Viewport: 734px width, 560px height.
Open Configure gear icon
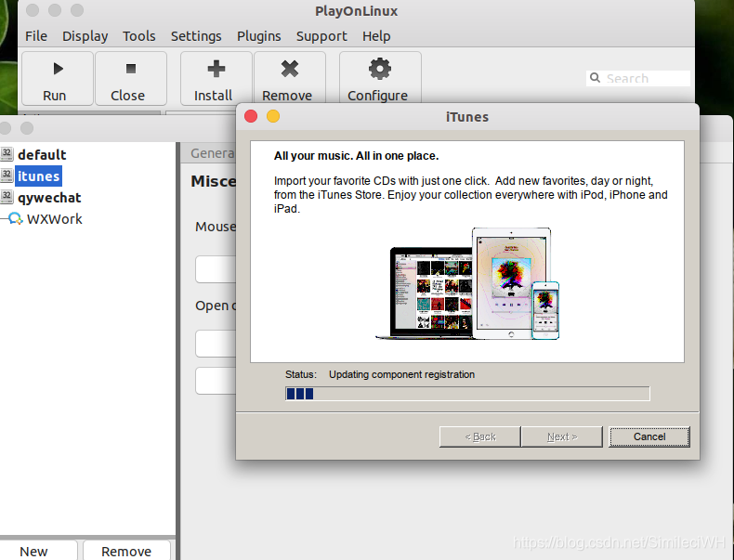[380, 69]
